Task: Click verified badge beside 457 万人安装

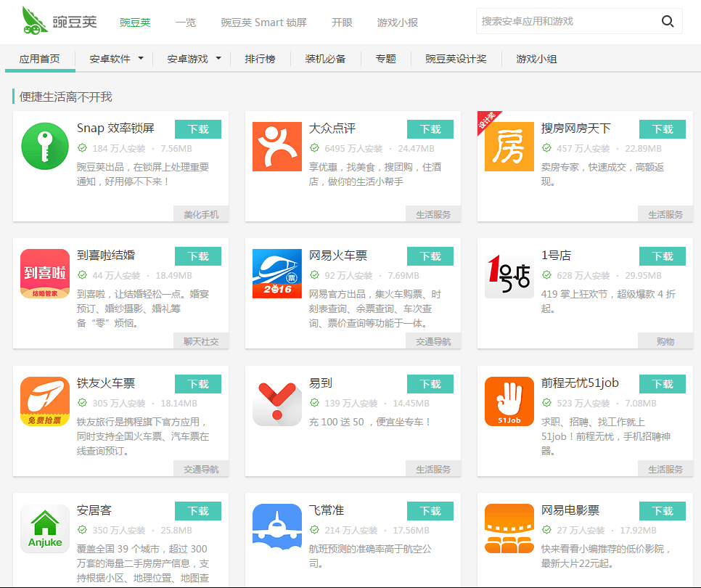Action: 546,148
